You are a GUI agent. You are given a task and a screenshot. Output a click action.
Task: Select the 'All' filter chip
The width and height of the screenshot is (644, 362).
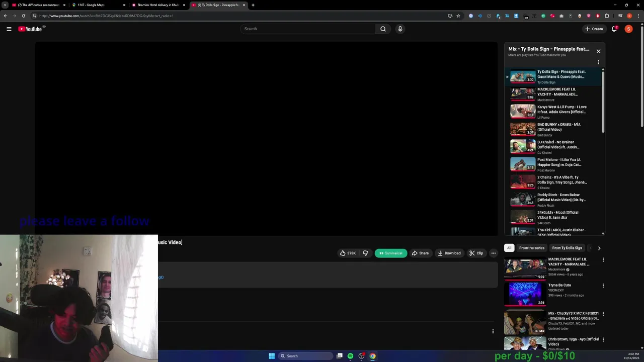click(509, 248)
